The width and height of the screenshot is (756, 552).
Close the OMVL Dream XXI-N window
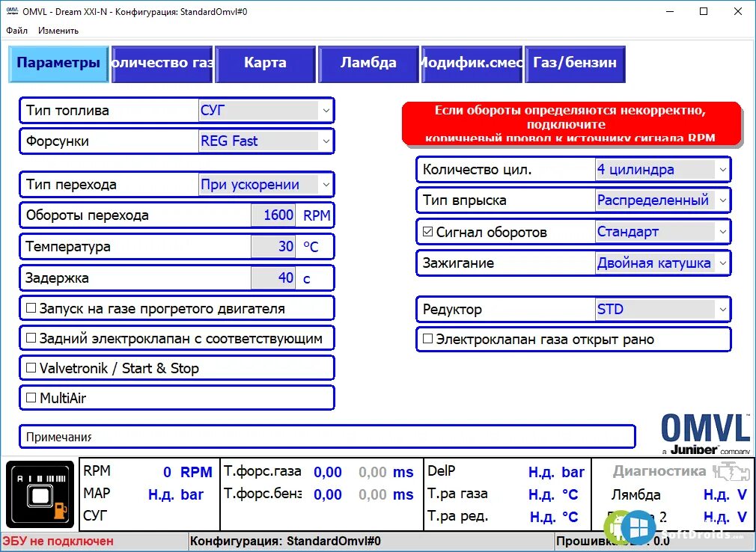tap(738, 11)
